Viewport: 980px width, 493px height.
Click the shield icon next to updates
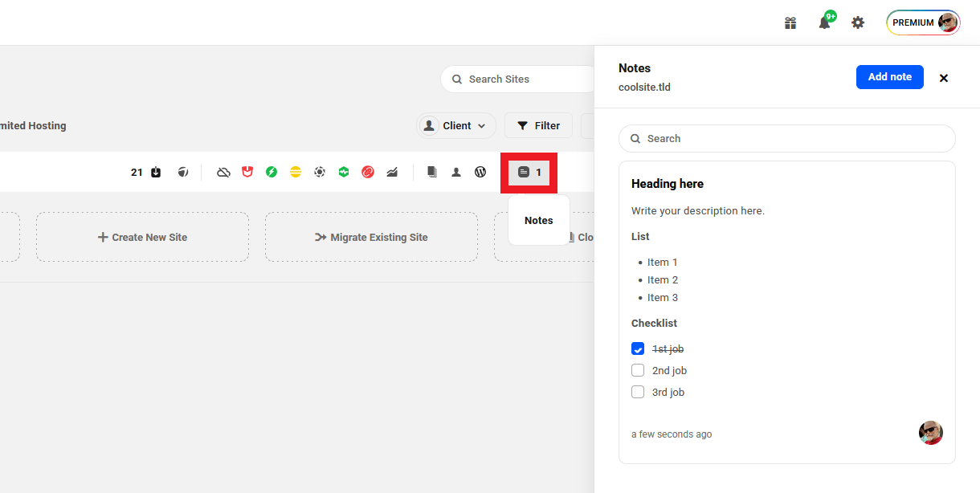click(183, 172)
